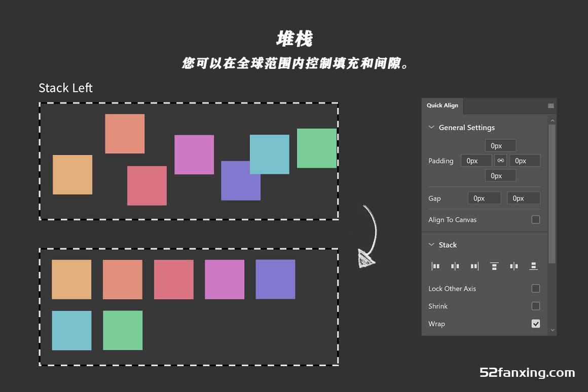Click the second Gap value field
Image resolution: width=588 pixels, height=392 pixels.
pos(524,198)
